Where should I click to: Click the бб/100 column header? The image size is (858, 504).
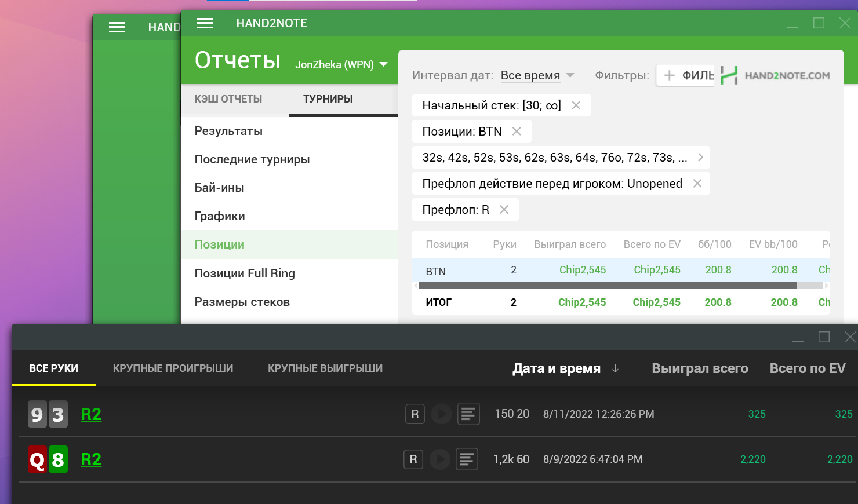714,244
